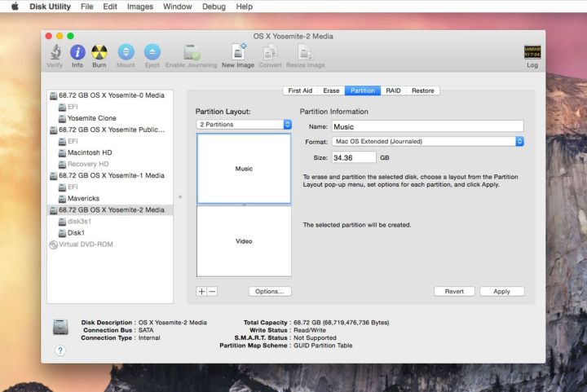587x392 pixels.
Task: Click the Mount toolbar icon
Action: click(126, 52)
